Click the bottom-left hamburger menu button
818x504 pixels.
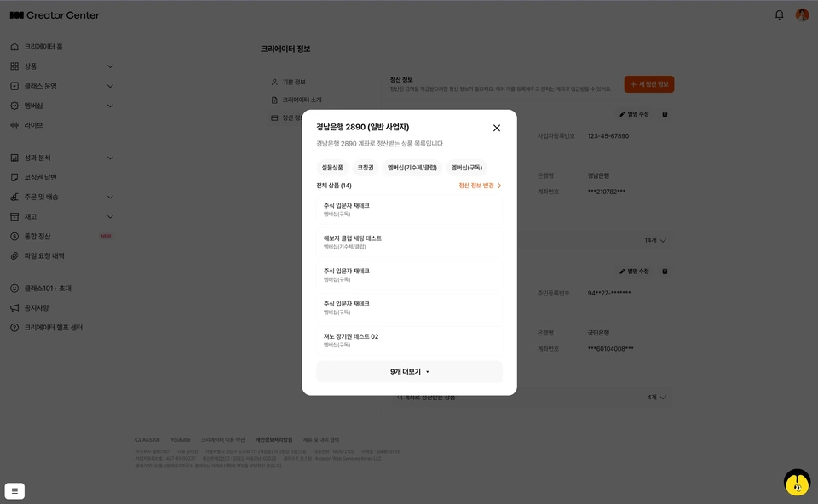[x=14, y=491]
